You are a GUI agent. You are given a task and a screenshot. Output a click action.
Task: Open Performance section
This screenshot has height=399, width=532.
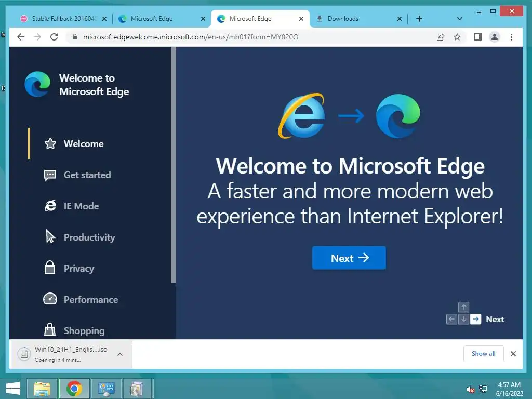coord(91,300)
